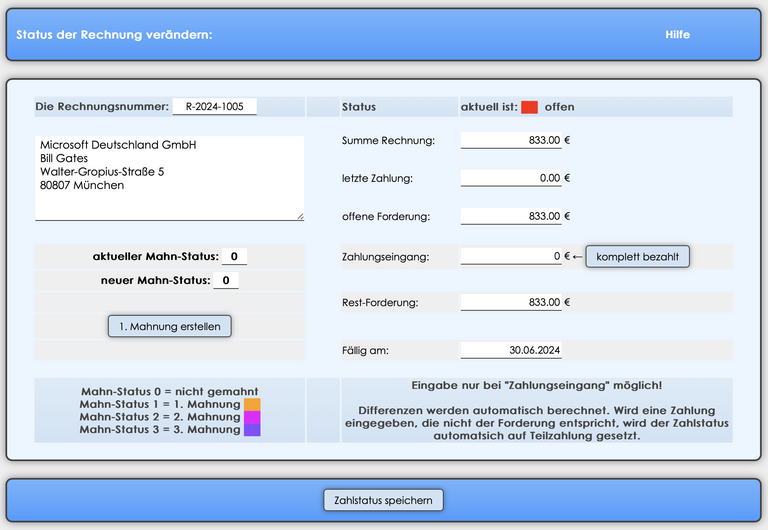
Task: Click the offene Forderung amount field
Action: (511, 216)
